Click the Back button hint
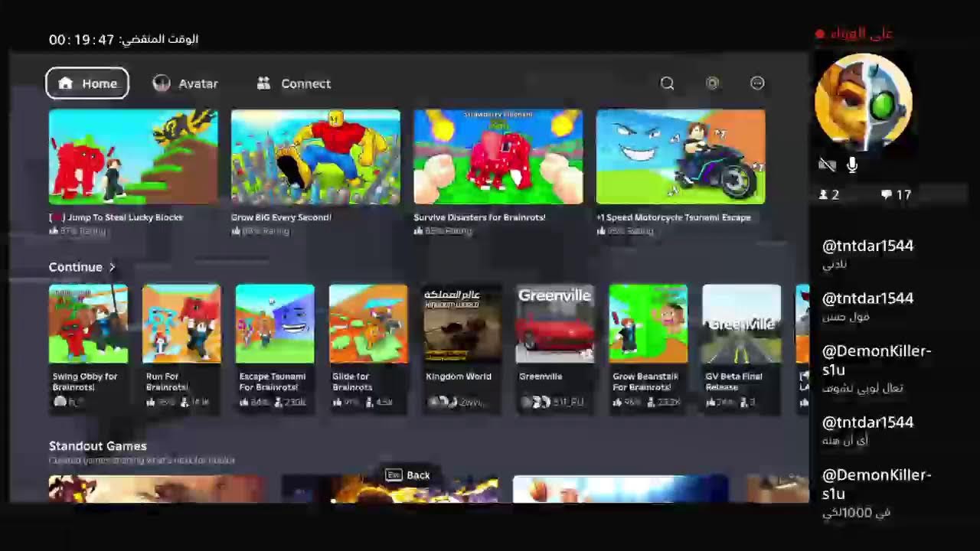The height and width of the screenshot is (551, 980). pos(407,475)
